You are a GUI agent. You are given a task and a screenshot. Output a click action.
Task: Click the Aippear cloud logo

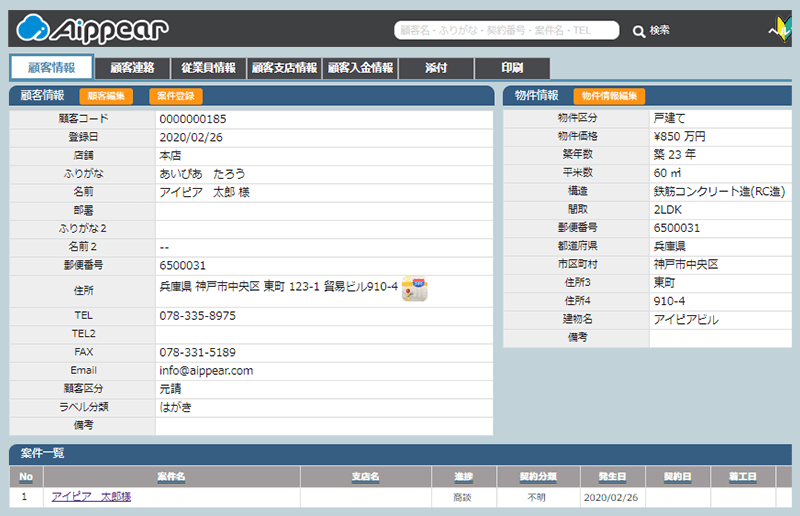pos(94,30)
